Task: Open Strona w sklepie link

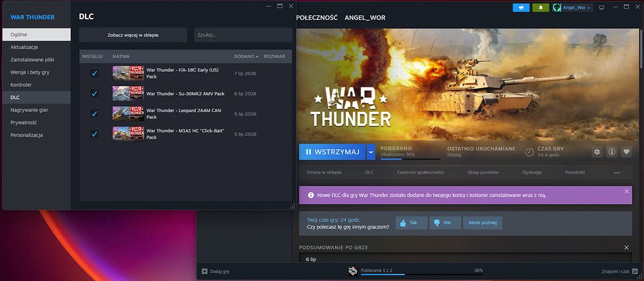Action: pyautogui.click(x=324, y=172)
